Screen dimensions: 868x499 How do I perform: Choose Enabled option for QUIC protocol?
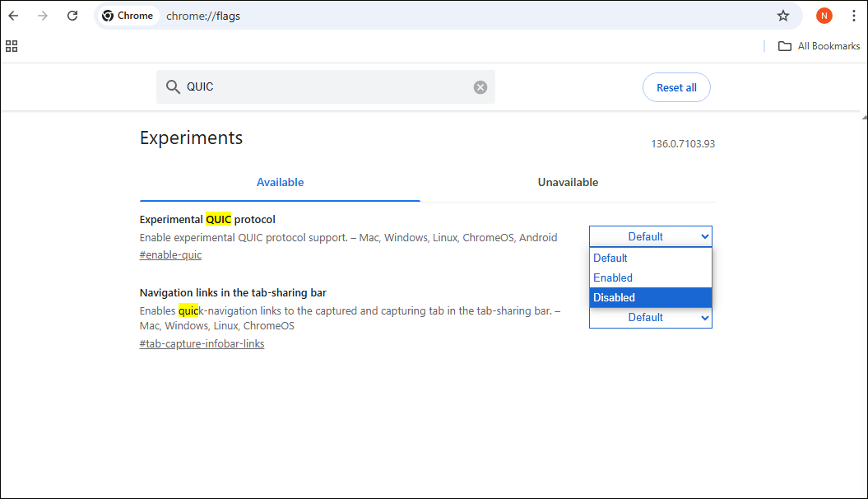coord(650,277)
